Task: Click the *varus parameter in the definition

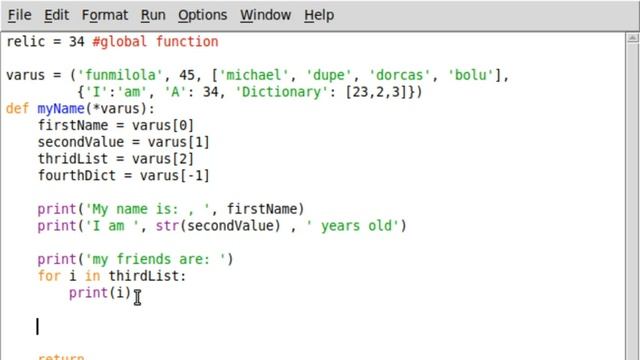Action: tap(116, 109)
